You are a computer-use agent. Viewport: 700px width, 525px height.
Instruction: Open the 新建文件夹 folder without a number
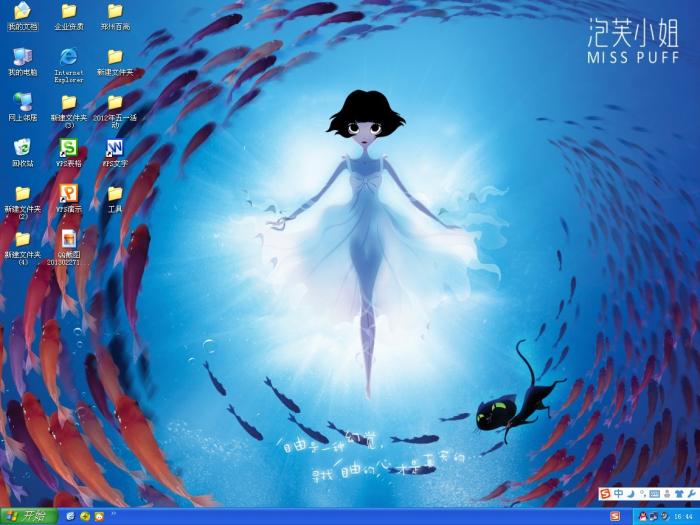[115, 62]
